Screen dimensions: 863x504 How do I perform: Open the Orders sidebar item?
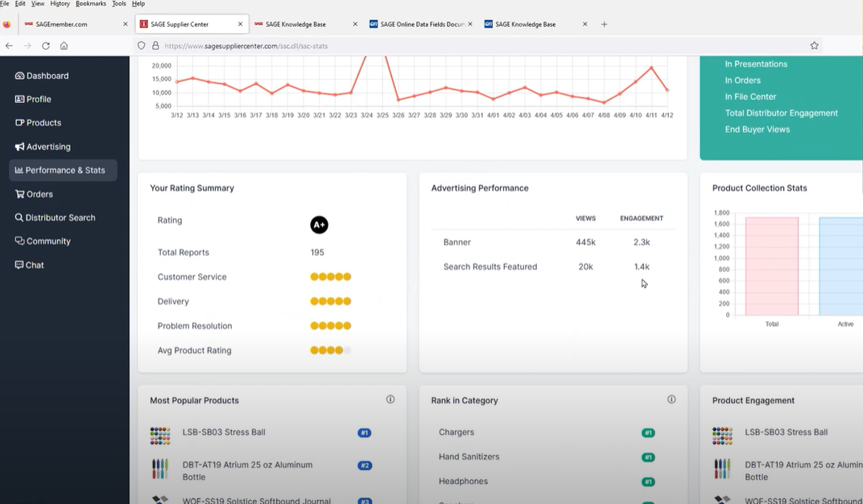tap(34, 194)
